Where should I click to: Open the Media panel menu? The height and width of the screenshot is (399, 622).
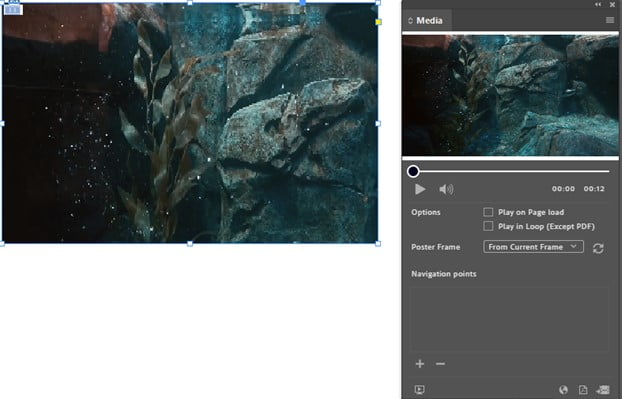coord(610,20)
